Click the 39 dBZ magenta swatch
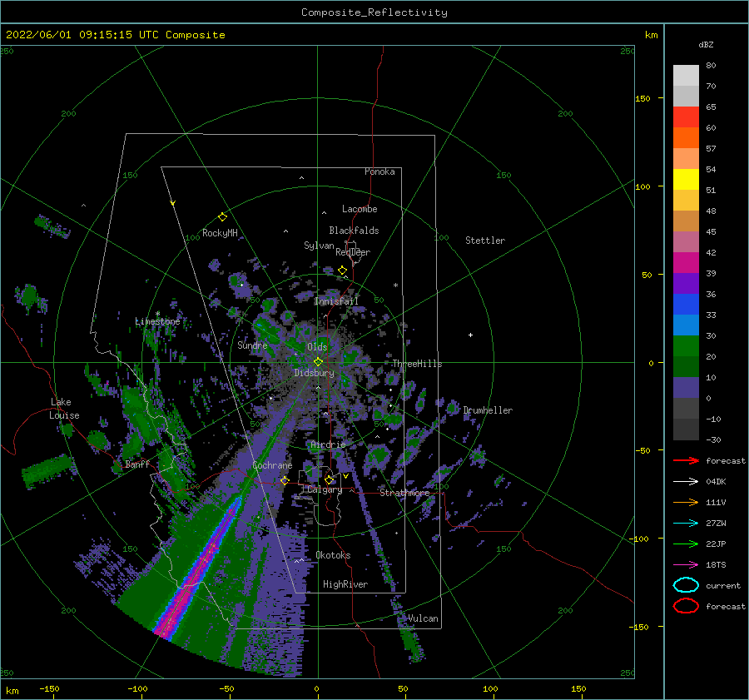Image resolution: width=749 pixels, height=700 pixels. 686,262
